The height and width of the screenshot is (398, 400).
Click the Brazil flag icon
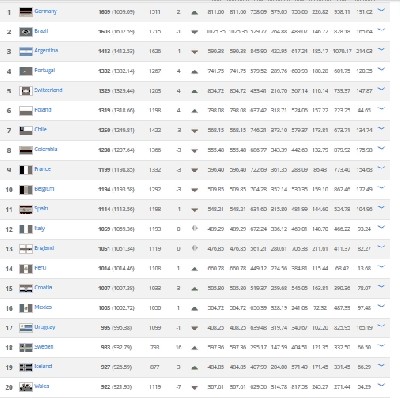pyautogui.click(x=26, y=32)
